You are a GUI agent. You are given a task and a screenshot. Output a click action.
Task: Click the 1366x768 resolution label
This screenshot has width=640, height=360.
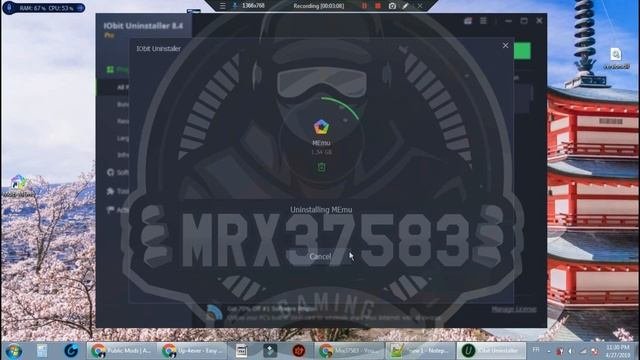253,6
